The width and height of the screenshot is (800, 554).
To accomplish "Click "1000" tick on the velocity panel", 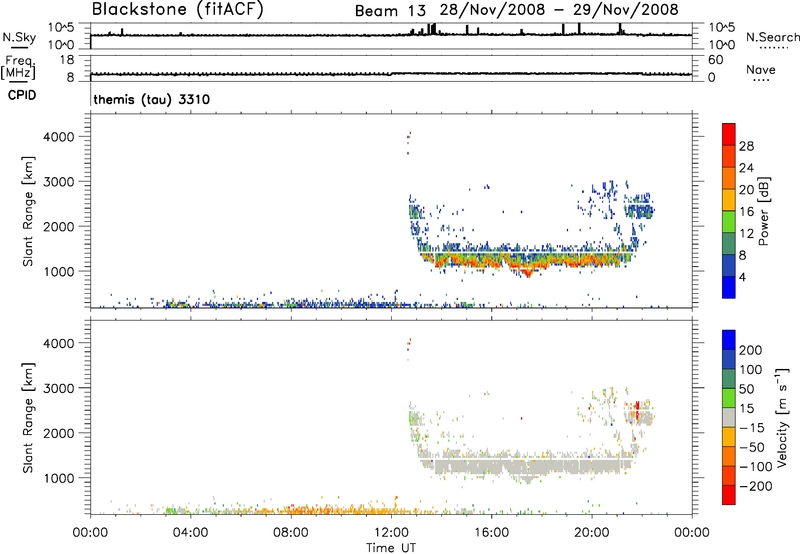I will (x=58, y=478).
